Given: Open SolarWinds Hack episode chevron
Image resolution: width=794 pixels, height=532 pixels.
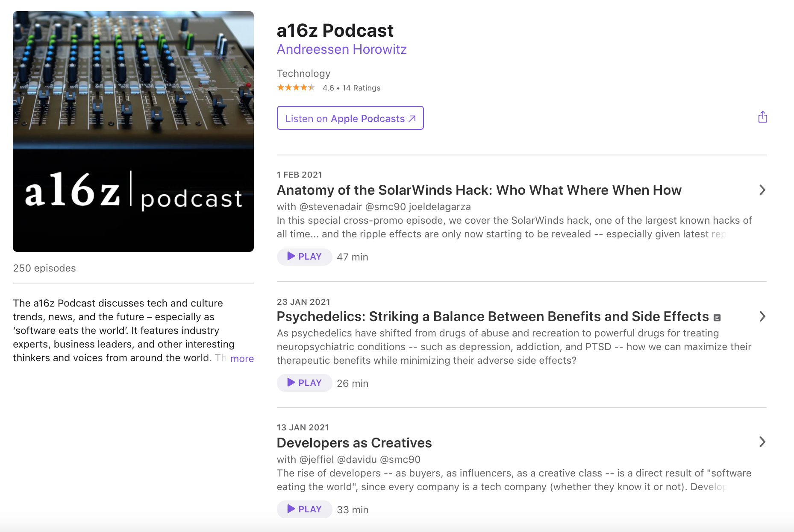Looking at the screenshot, I should [762, 190].
